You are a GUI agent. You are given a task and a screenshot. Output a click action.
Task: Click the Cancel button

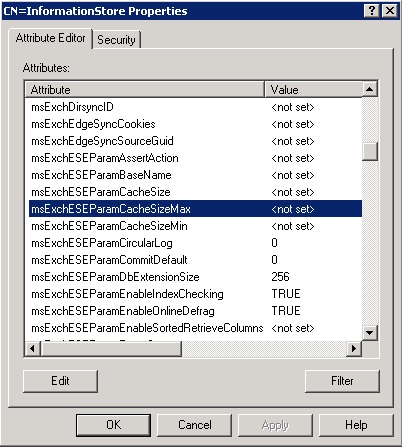tap(194, 425)
